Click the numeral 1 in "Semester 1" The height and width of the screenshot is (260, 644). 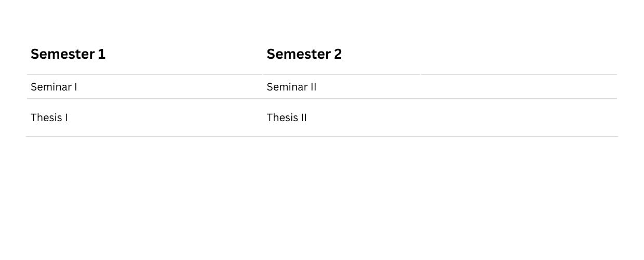click(102, 54)
